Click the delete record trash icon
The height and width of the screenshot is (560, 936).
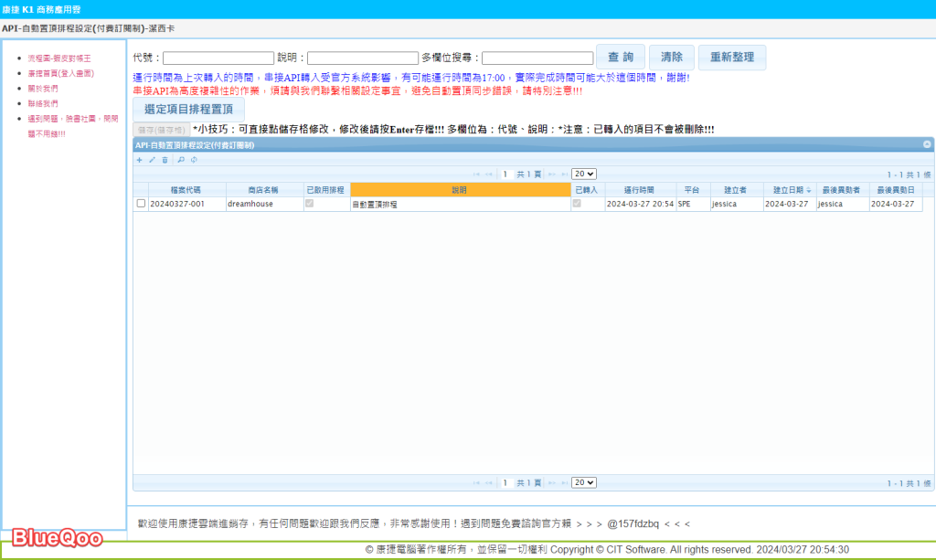pyautogui.click(x=165, y=160)
